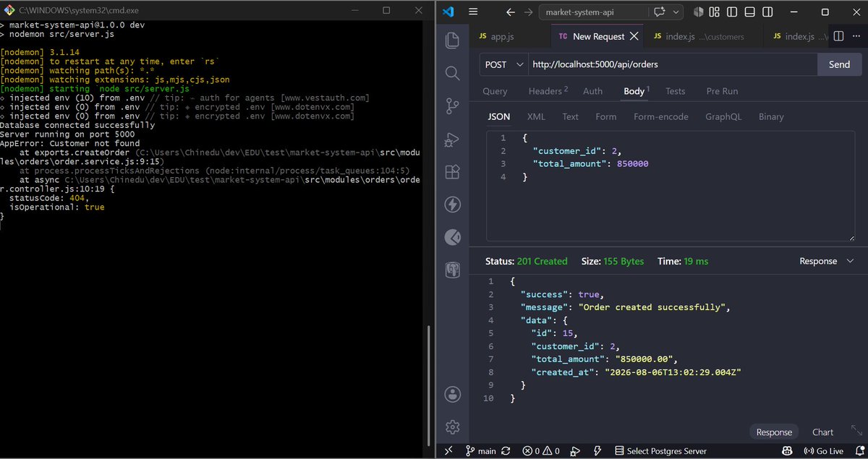
Task: Click Go Live in the status bar
Action: pyautogui.click(x=823, y=451)
